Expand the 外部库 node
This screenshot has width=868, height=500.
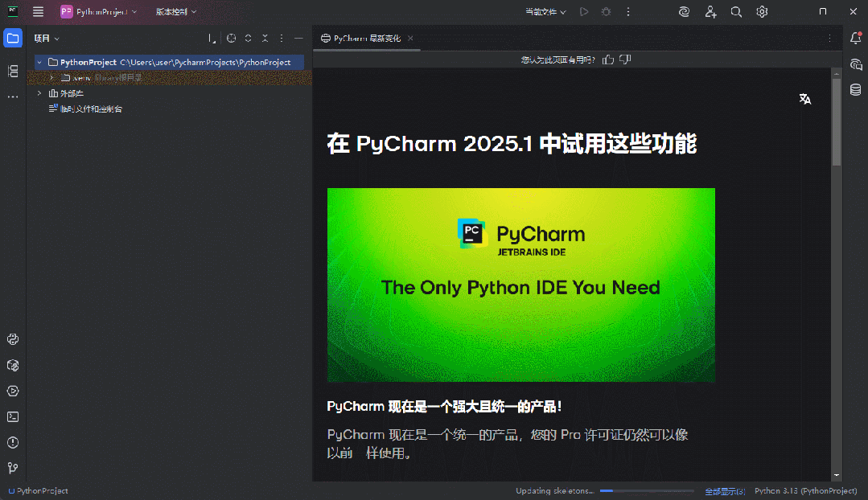39,93
